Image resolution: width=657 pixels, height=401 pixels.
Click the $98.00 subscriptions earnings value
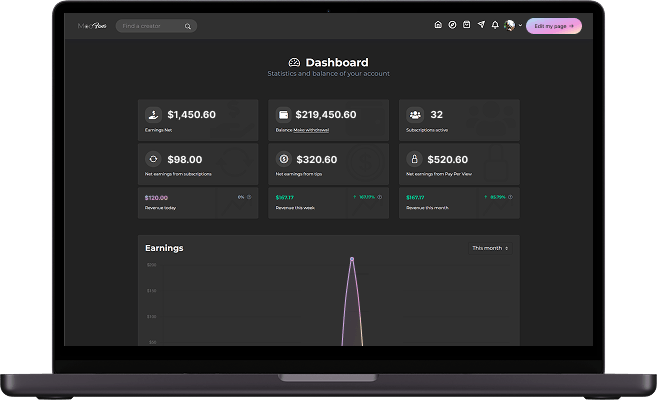click(185, 159)
